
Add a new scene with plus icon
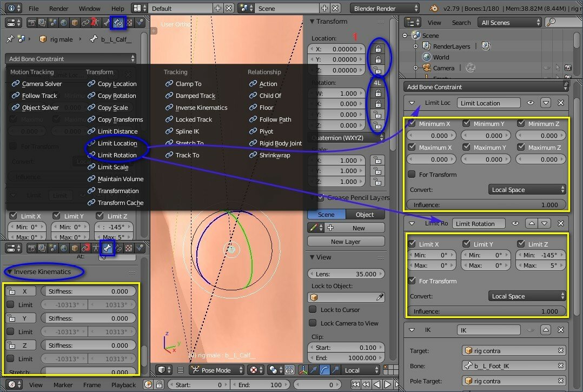click(324, 8)
